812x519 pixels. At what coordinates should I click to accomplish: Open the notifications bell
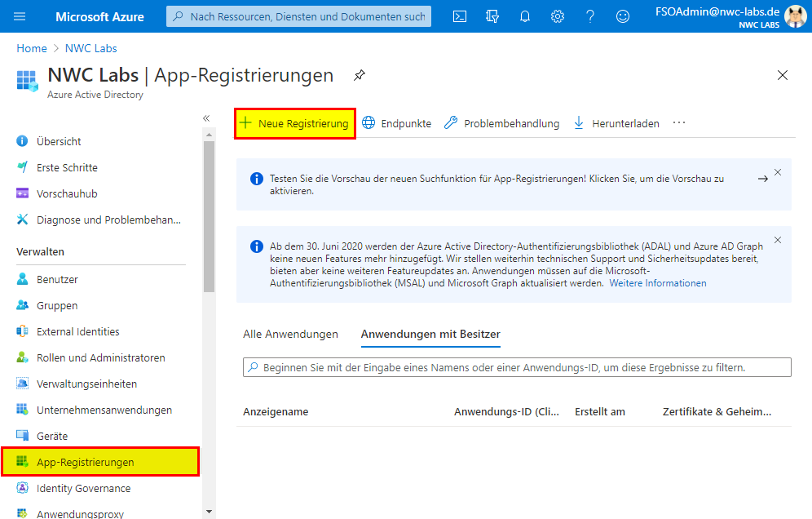[x=525, y=16]
